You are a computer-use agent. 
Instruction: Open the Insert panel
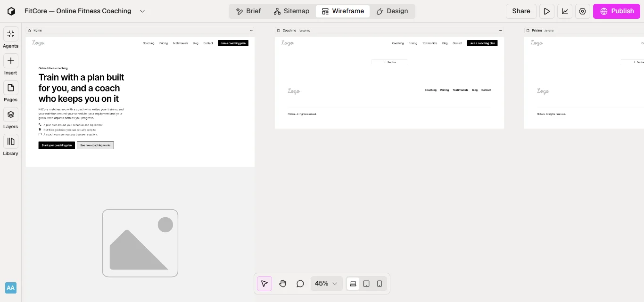[10, 61]
